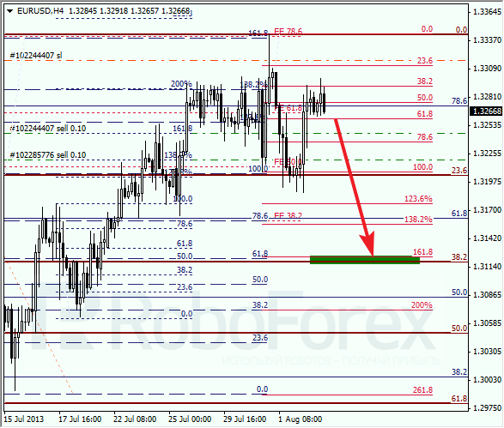Click the 1.29750 price scale value

(x=488, y=408)
